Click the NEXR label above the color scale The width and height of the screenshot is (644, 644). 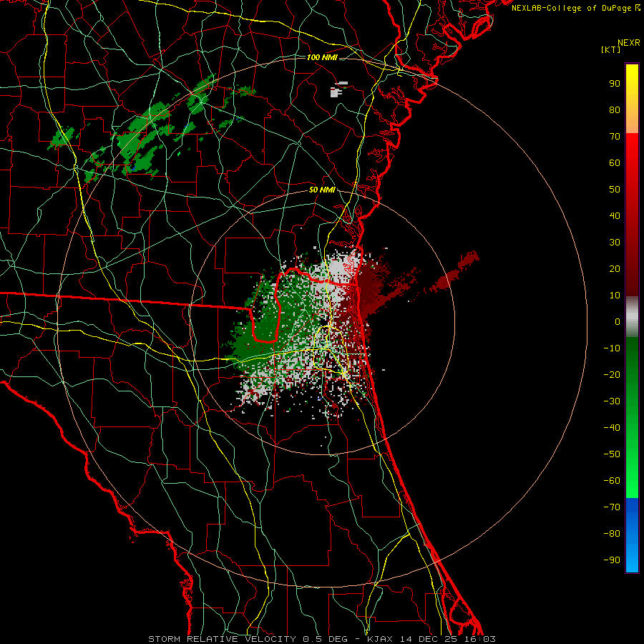click(628, 43)
